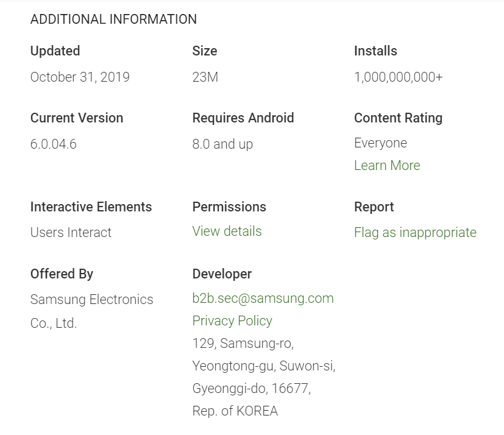Click the Report section label

374,207
